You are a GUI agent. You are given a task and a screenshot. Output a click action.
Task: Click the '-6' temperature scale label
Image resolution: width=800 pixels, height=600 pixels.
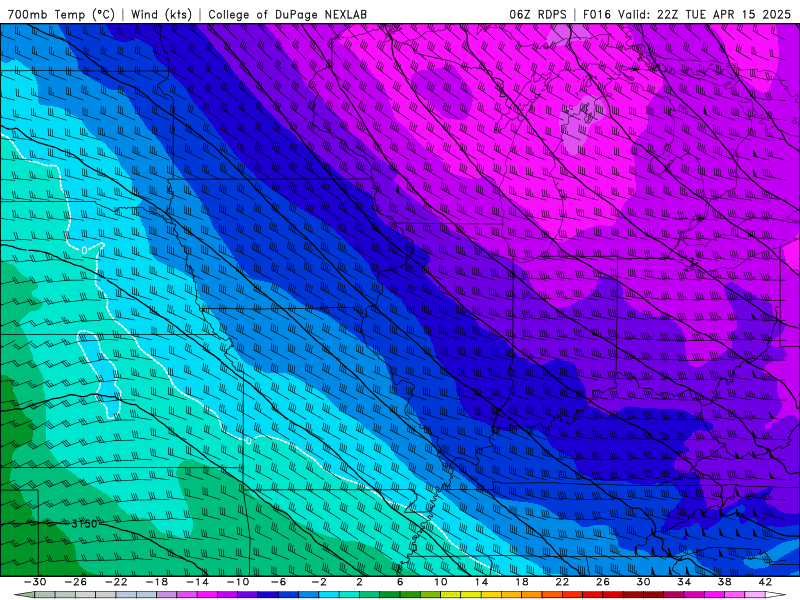tap(278, 582)
